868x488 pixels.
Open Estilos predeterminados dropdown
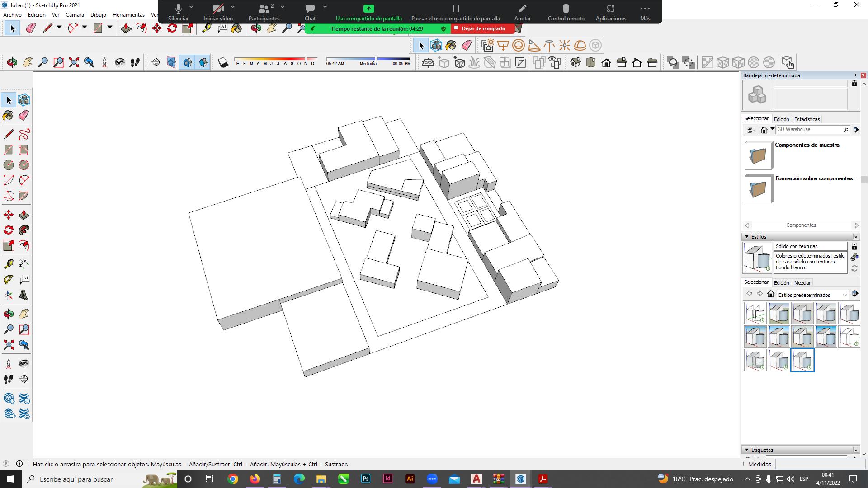pyautogui.click(x=812, y=295)
